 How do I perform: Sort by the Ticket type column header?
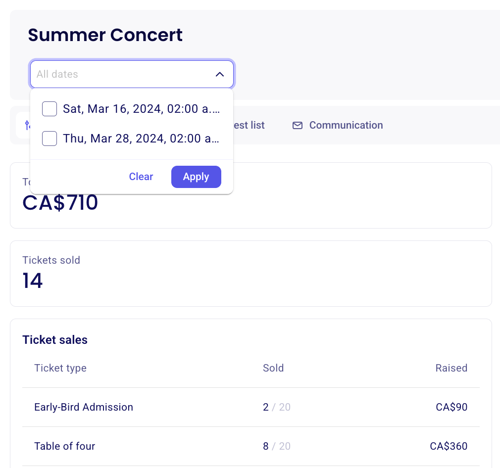coord(60,368)
